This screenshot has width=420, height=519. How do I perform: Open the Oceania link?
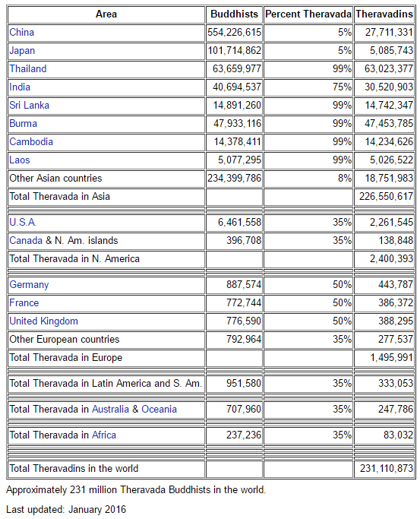[159, 409]
